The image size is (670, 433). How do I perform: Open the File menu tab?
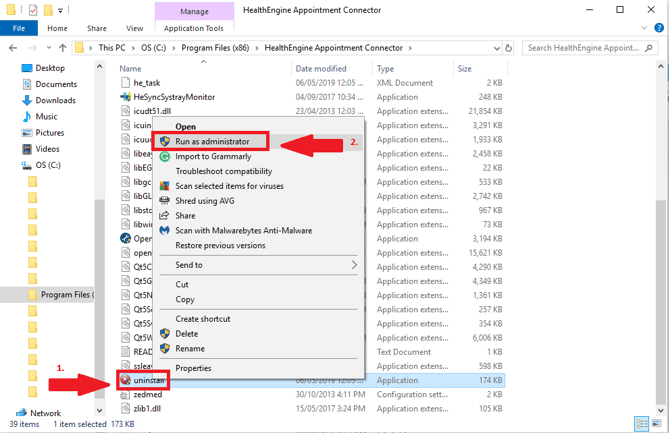18,29
